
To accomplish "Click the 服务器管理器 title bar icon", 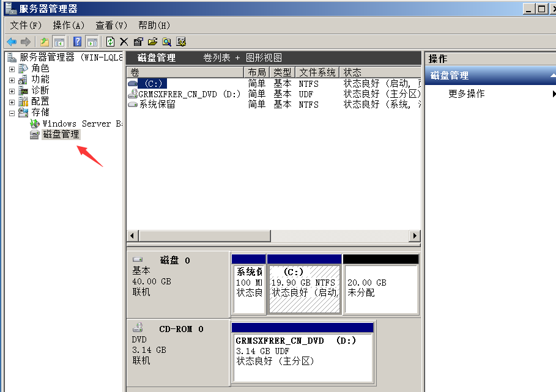I will coord(10,9).
